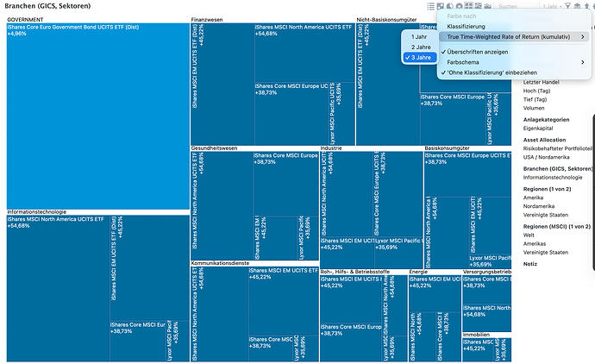Select the '3 Jahre' menu item
The width and height of the screenshot is (595, 364).
point(421,57)
